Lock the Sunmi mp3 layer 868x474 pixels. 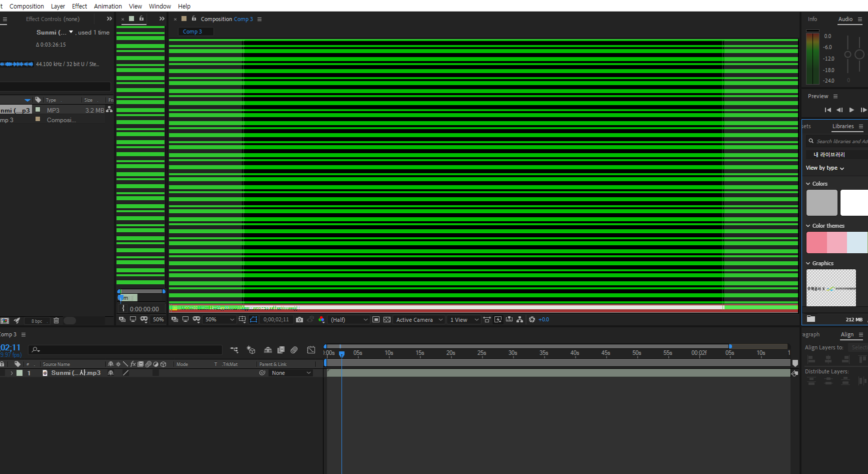point(2,373)
